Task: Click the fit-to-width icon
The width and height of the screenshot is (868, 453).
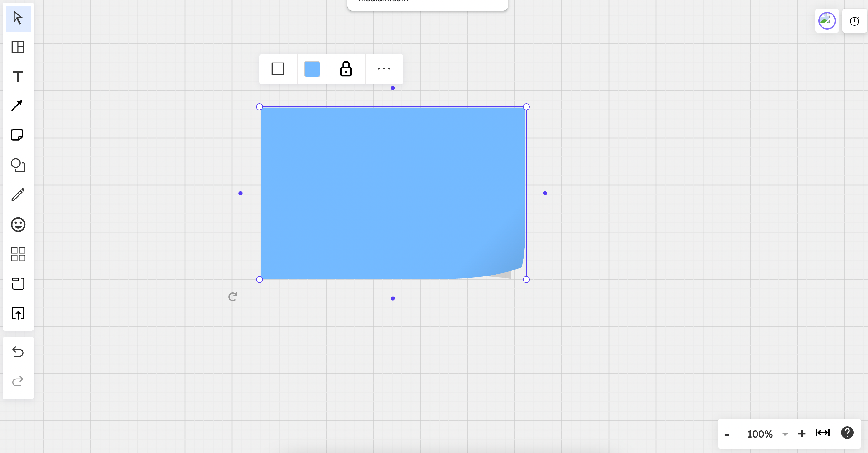Action: click(x=822, y=433)
